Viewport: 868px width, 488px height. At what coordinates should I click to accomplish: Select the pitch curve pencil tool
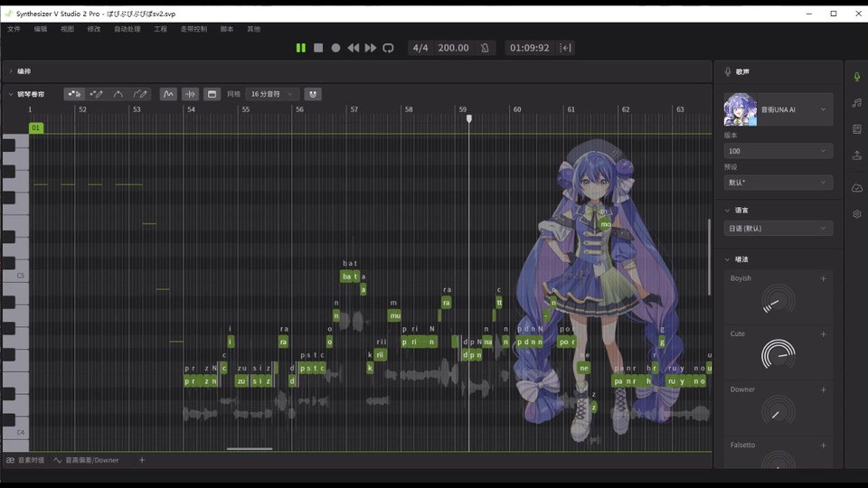click(140, 94)
